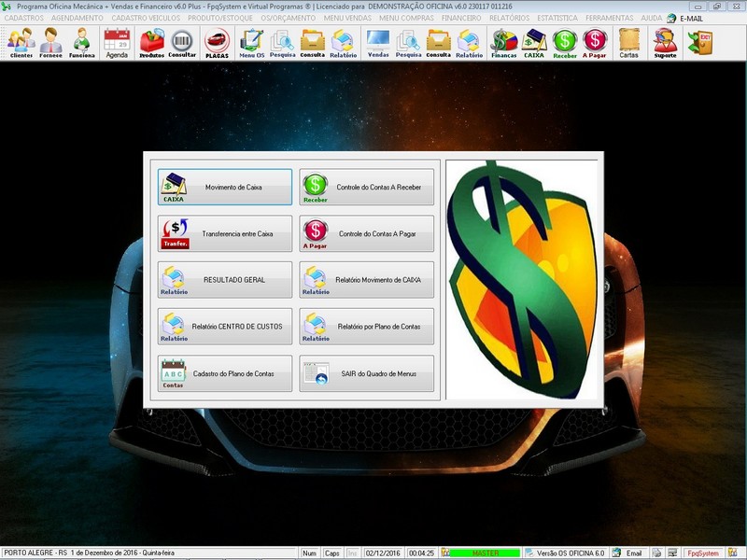Click the dollar sign logo image
The image size is (747, 560).
522,280
